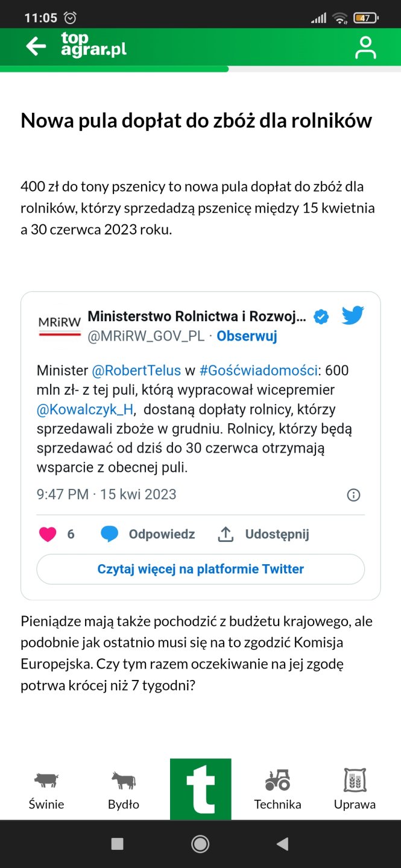Like the tweet with heart icon
The image size is (401, 868).
point(48,534)
